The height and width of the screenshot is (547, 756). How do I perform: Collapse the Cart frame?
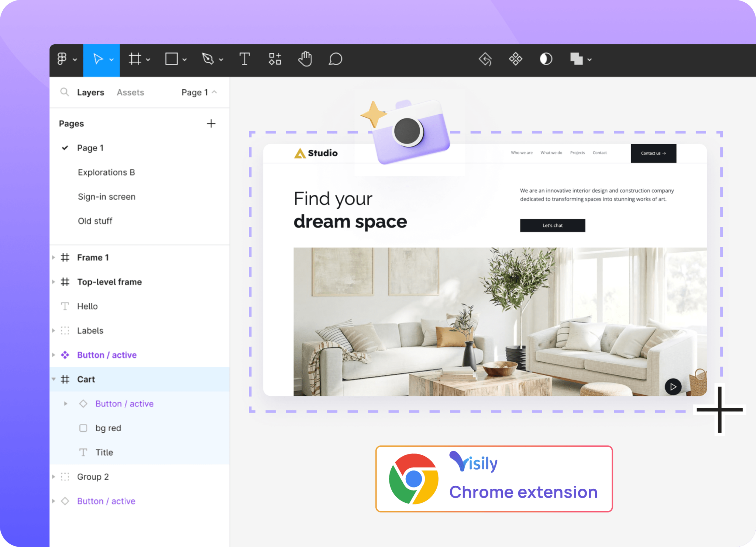click(54, 379)
